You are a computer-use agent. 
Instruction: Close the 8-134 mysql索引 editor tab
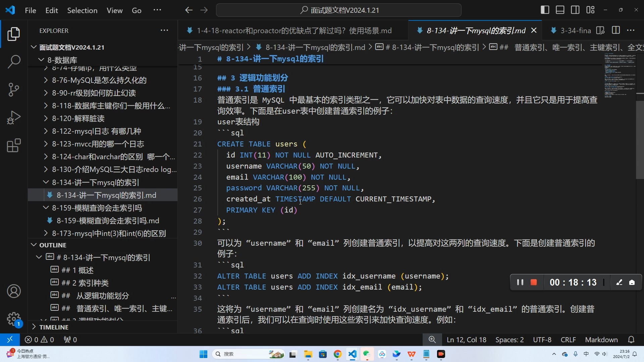pos(534,31)
